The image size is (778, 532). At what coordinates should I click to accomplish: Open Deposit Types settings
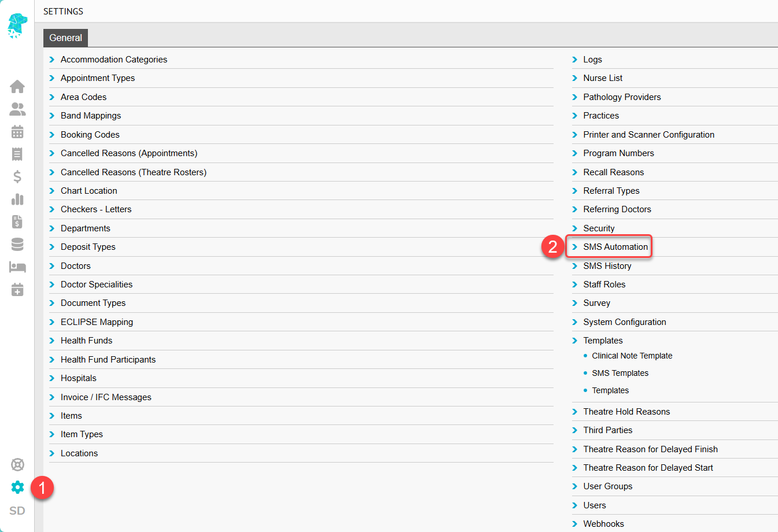tap(88, 247)
